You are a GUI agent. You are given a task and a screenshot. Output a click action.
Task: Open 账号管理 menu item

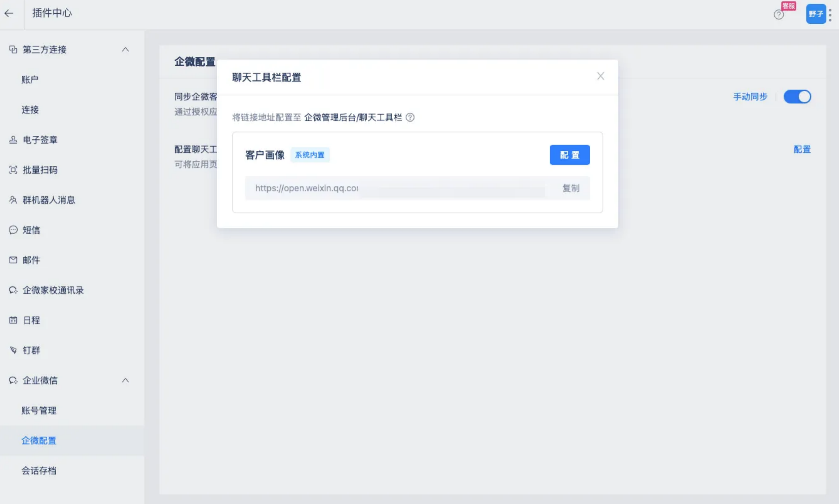pyautogui.click(x=39, y=411)
